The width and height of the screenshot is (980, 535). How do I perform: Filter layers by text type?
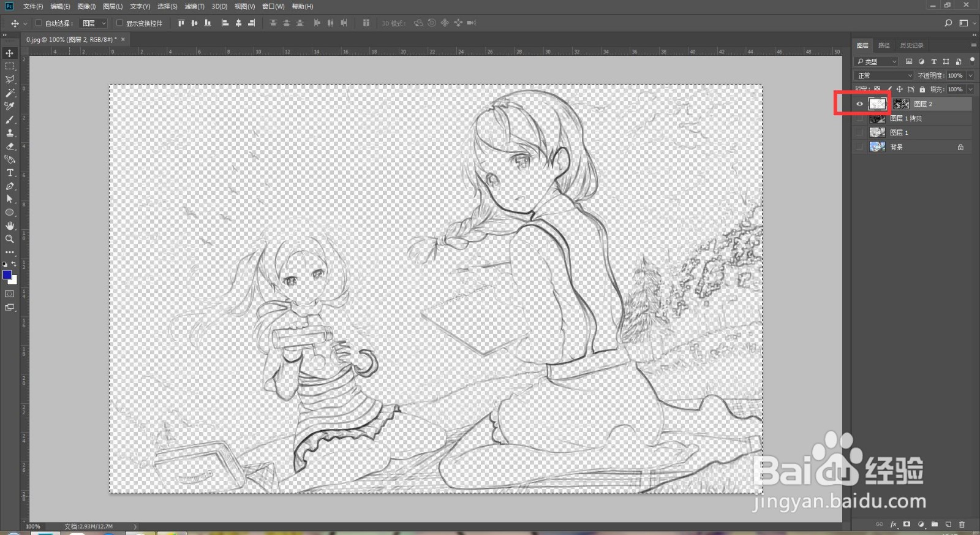pos(933,61)
